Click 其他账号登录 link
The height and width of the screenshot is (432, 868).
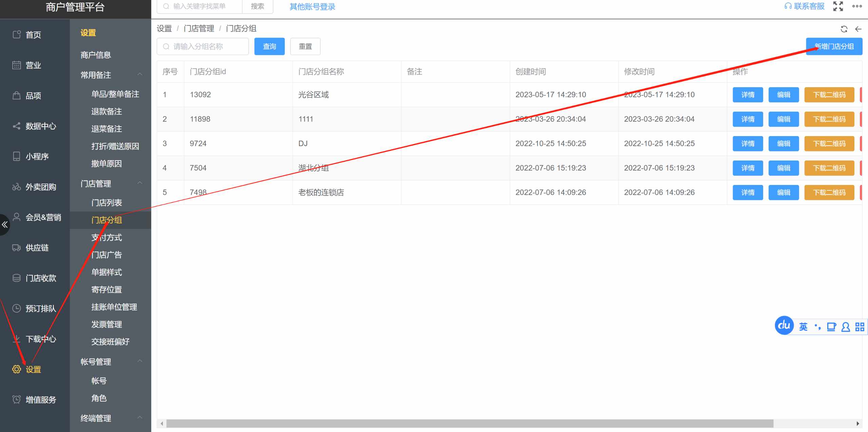click(x=312, y=6)
